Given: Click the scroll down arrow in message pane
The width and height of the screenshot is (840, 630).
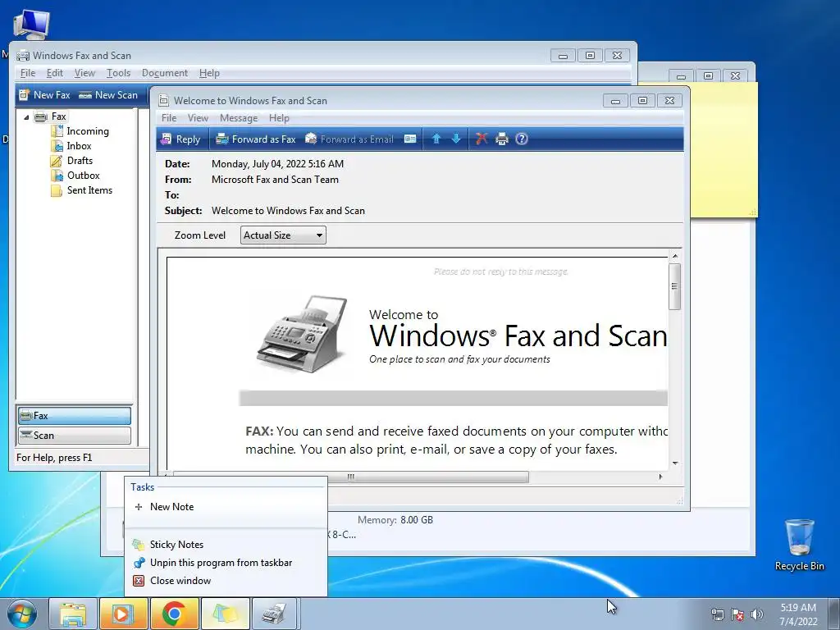Looking at the screenshot, I should [x=675, y=463].
